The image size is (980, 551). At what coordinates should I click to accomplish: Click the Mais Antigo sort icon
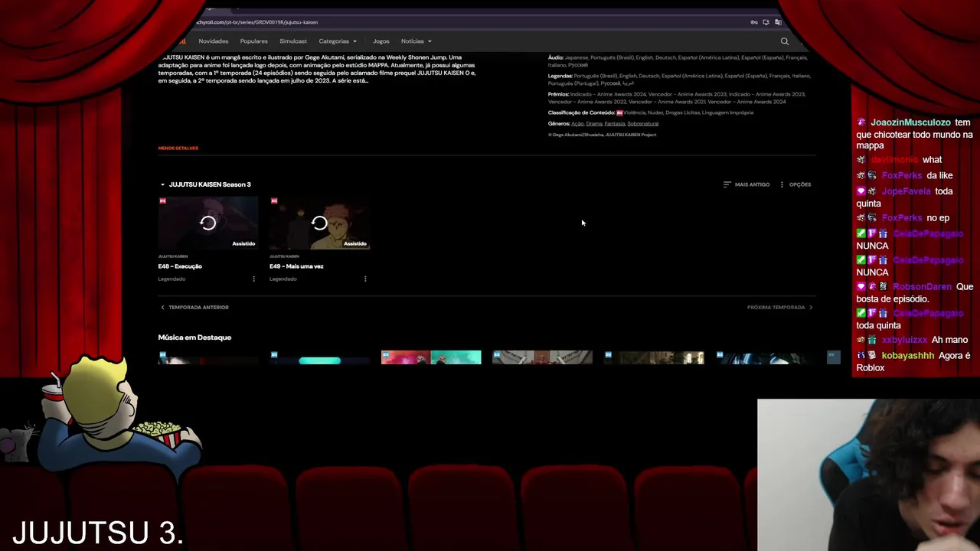point(727,184)
